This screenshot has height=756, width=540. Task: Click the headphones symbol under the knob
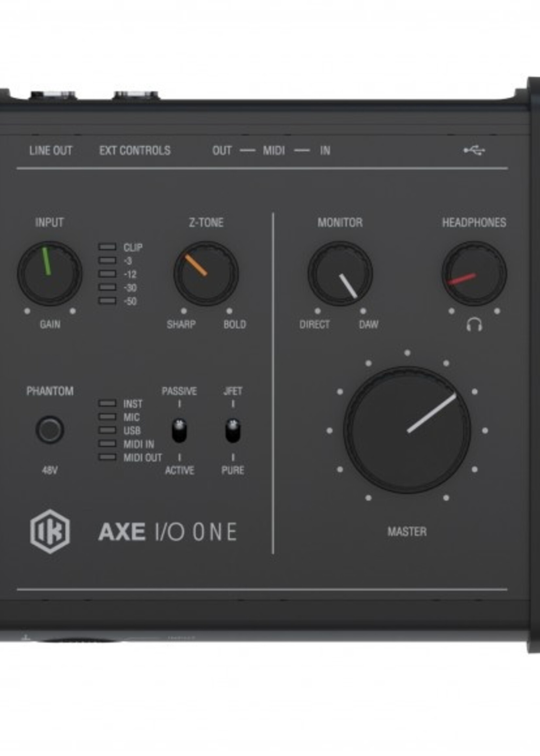[474, 325]
